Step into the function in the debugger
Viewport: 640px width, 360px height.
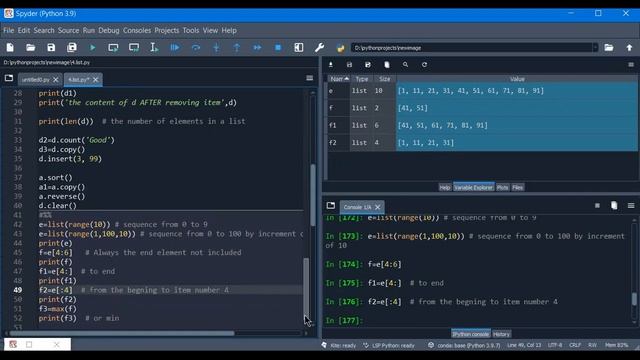pyautogui.click(x=216, y=48)
